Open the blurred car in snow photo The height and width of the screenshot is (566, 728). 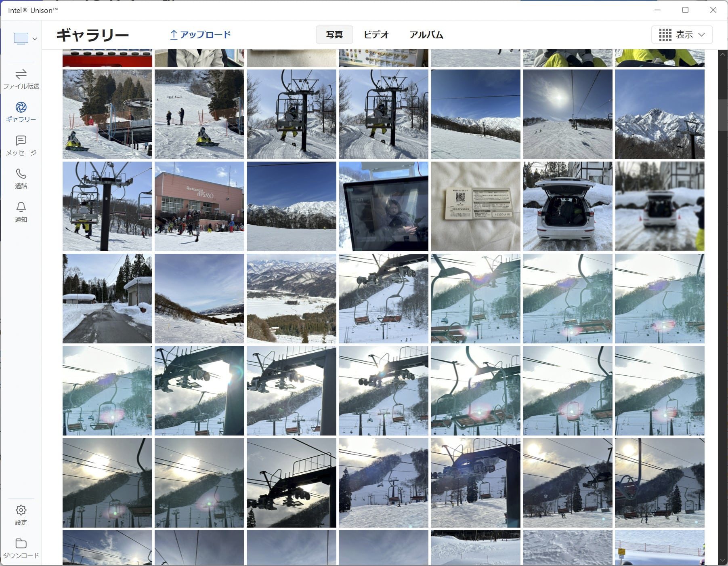tap(660, 206)
